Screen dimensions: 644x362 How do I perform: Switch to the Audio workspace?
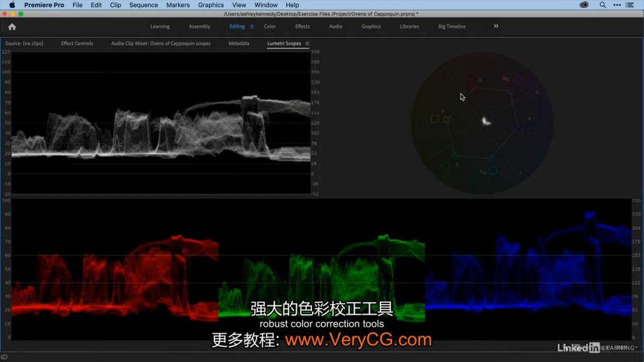click(336, 26)
